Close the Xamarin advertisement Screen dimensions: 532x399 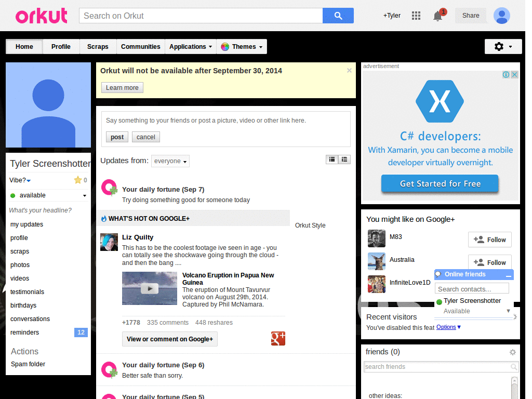[x=515, y=75]
